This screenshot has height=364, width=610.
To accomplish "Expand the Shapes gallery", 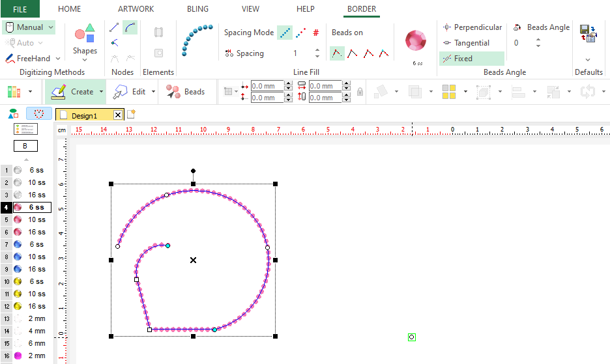I will 85,60.
